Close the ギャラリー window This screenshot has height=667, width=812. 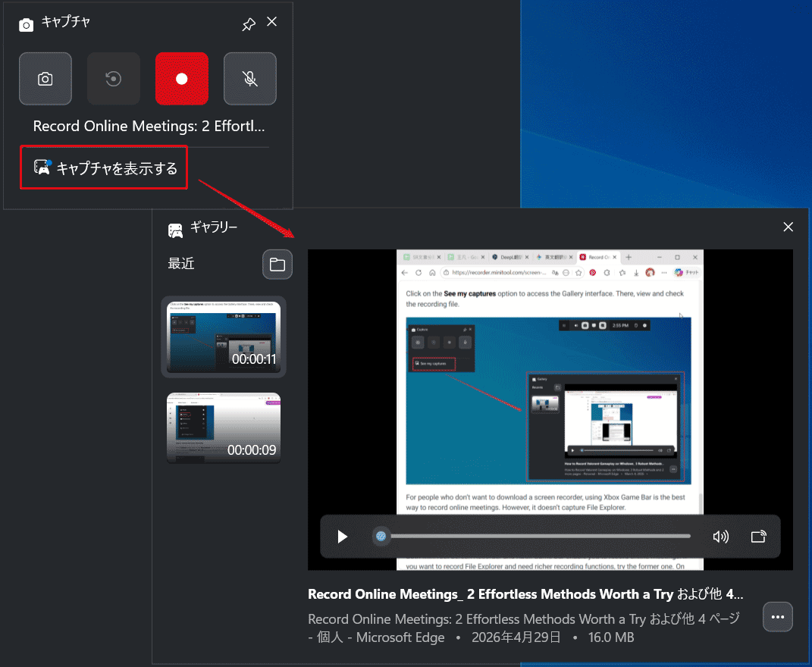tap(788, 227)
